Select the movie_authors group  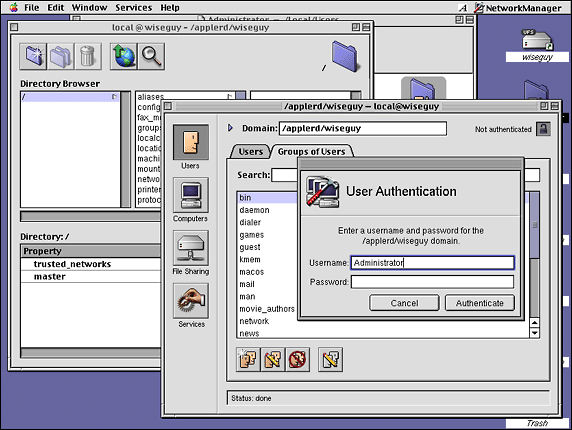(x=267, y=309)
